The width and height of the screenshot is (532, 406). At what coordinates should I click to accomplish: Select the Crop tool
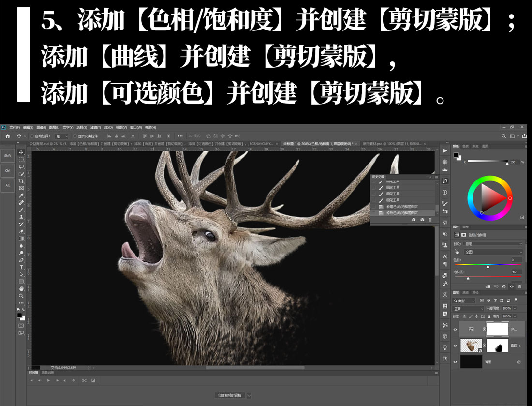(21, 181)
